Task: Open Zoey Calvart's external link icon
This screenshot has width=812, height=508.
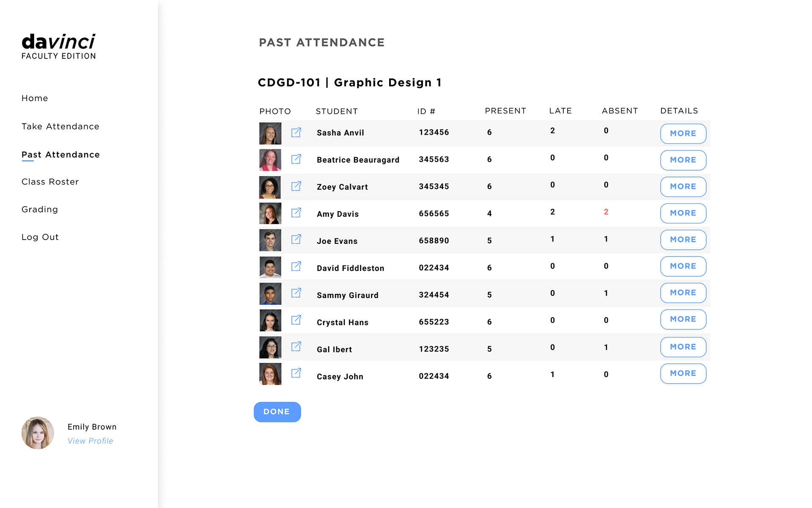Action: pyautogui.click(x=296, y=186)
